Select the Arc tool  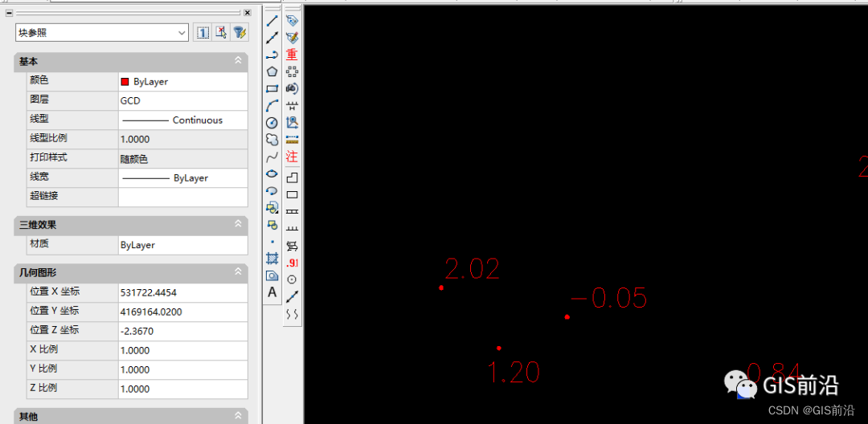pos(272,105)
